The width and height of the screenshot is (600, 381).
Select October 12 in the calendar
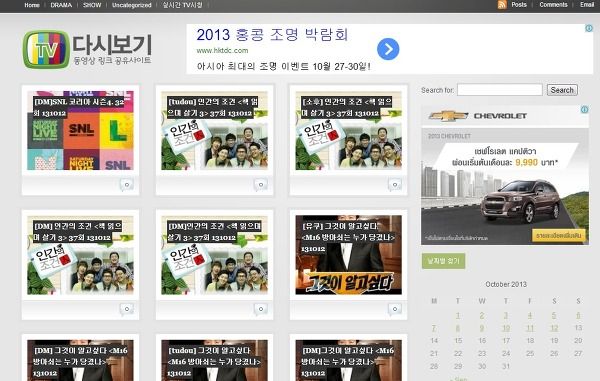(554, 328)
